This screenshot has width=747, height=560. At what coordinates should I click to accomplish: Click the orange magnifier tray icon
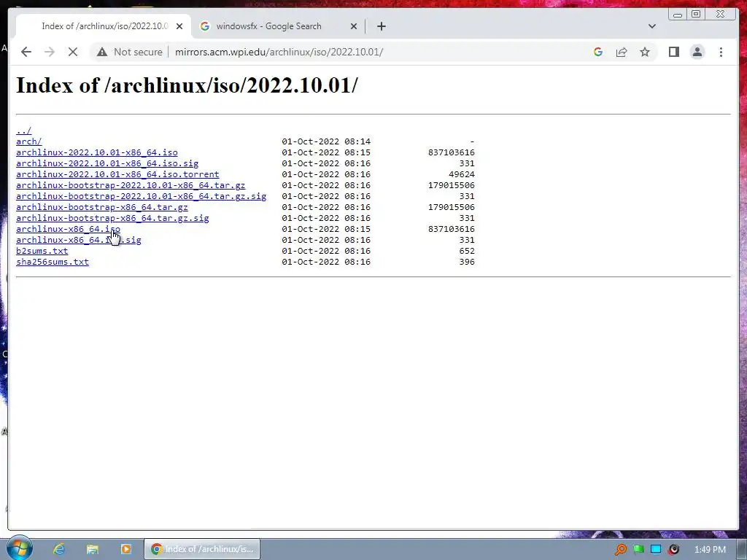pos(620,550)
